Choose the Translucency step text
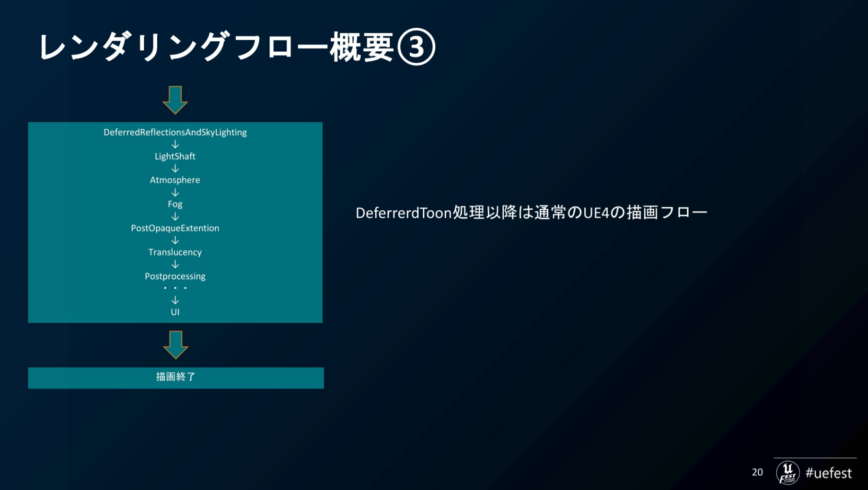Viewport: 868px width, 490px height. pos(175,252)
